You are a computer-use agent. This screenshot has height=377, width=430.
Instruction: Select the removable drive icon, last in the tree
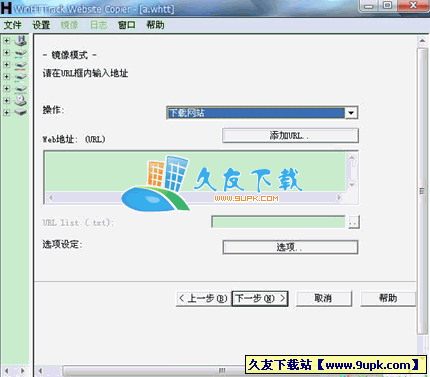coord(21,112)
